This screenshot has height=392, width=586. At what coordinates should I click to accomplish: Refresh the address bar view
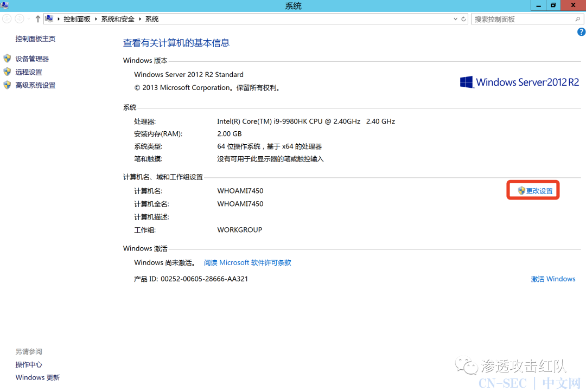click(x=463, y=19)
